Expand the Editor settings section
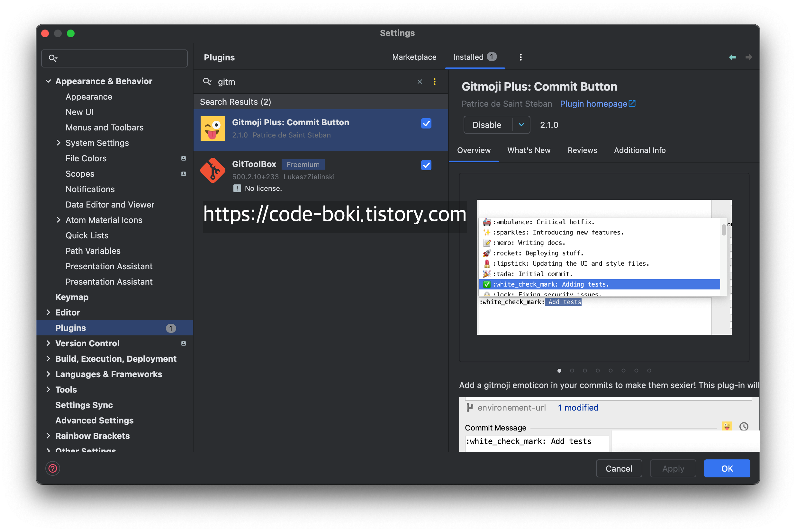This screenshot has height=532, width=796. [x=48, y=313]
